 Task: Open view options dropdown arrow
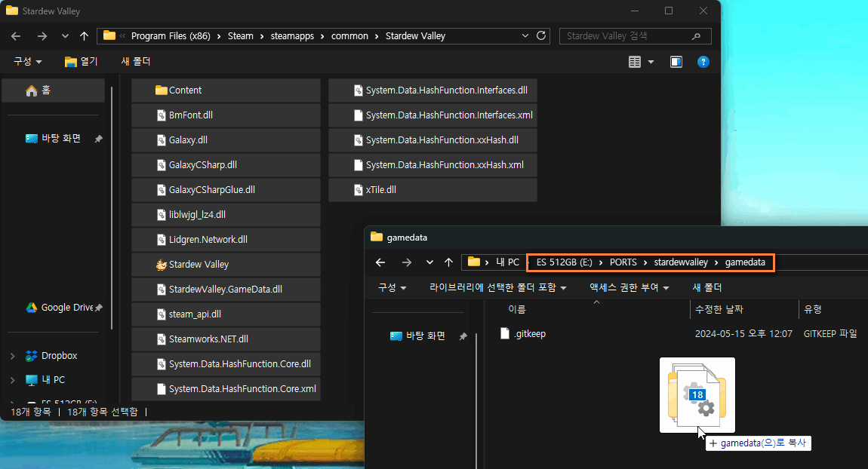pos(651,62)
